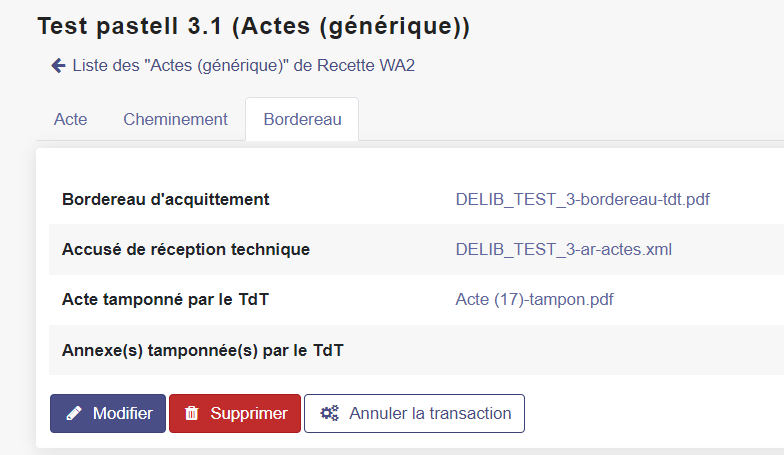Screen dimensions: 784x455
Task: Click the back arrow icon
Action: 58,66
